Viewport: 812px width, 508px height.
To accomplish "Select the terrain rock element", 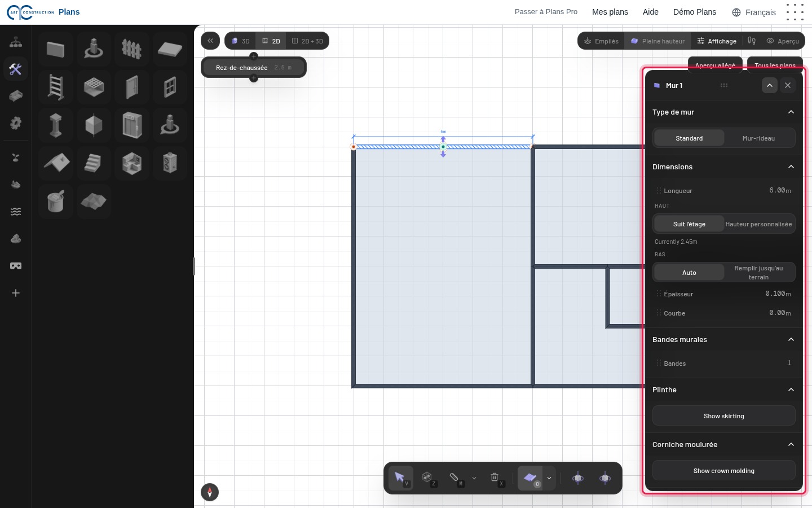I will pos(94,201).
